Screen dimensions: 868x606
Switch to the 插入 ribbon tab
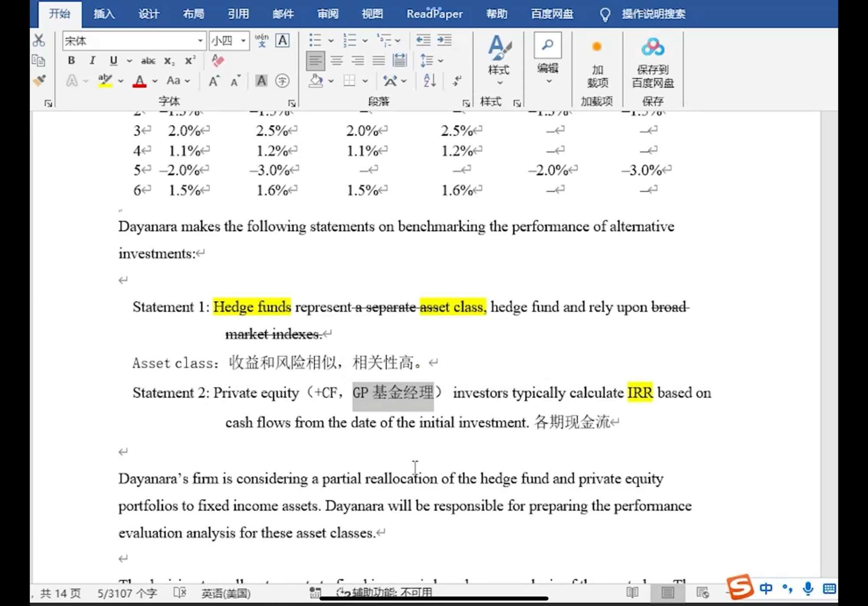tap(104, 14)
